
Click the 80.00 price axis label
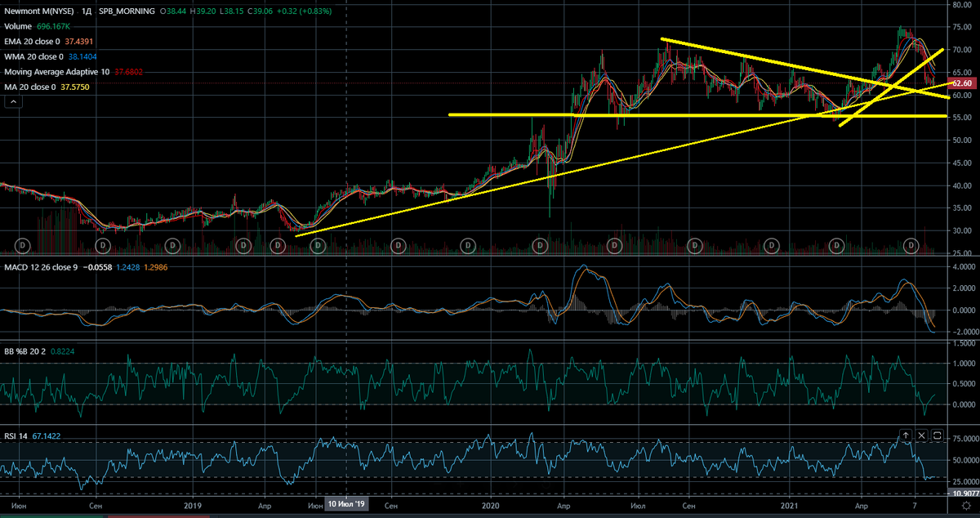[962, 5]
